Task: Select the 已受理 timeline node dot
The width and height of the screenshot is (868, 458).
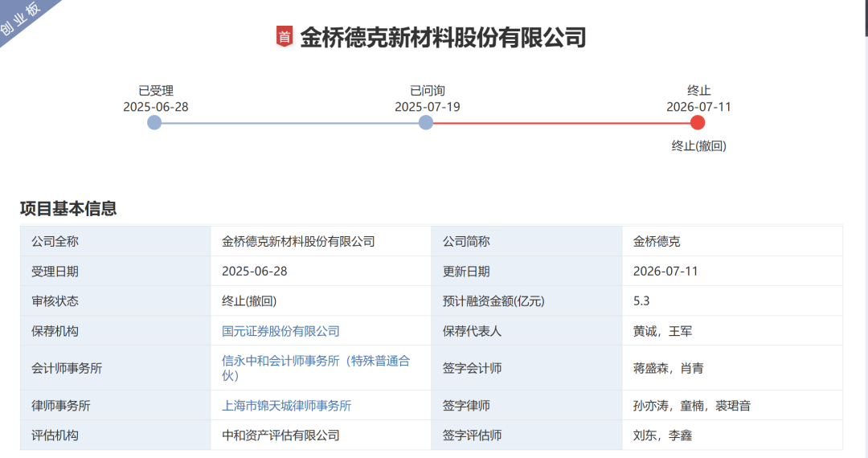Action: 154,123
